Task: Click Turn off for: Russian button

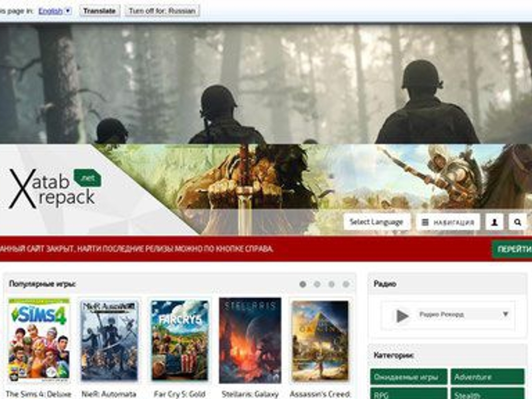Action: click(162, 11)
